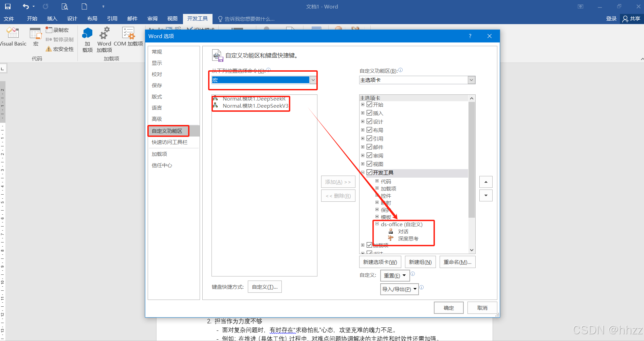The height and width of the screenshot is (341, 644).
Task: Click the help question mark in Word 选项
Action: pyautogui.click(x=470, y=36)
